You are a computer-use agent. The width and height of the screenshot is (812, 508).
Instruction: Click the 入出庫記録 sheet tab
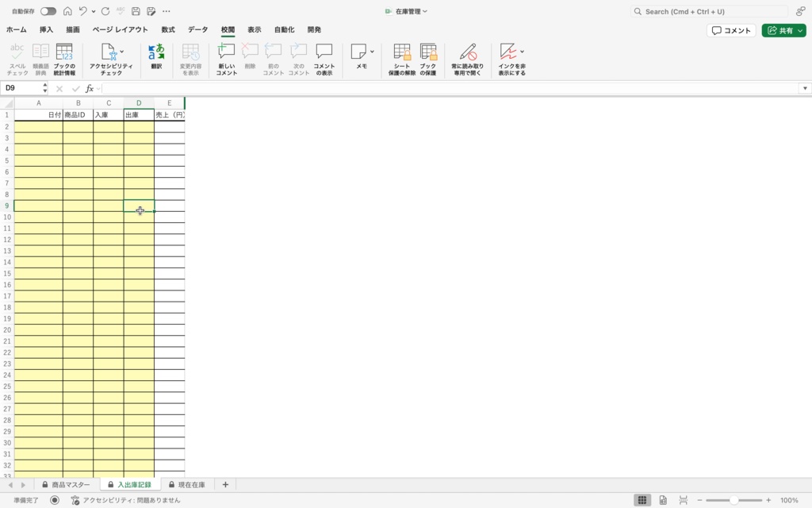pos(130,485)
